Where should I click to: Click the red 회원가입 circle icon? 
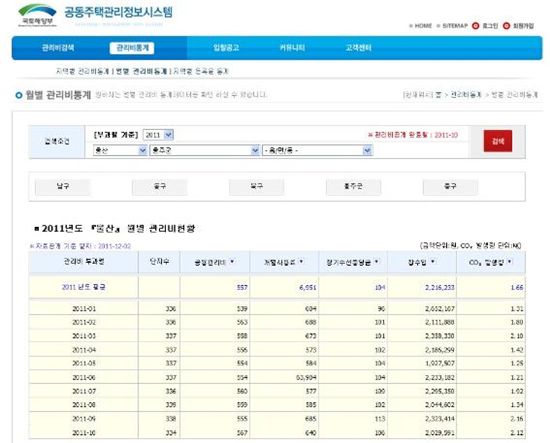pos(506,26)
